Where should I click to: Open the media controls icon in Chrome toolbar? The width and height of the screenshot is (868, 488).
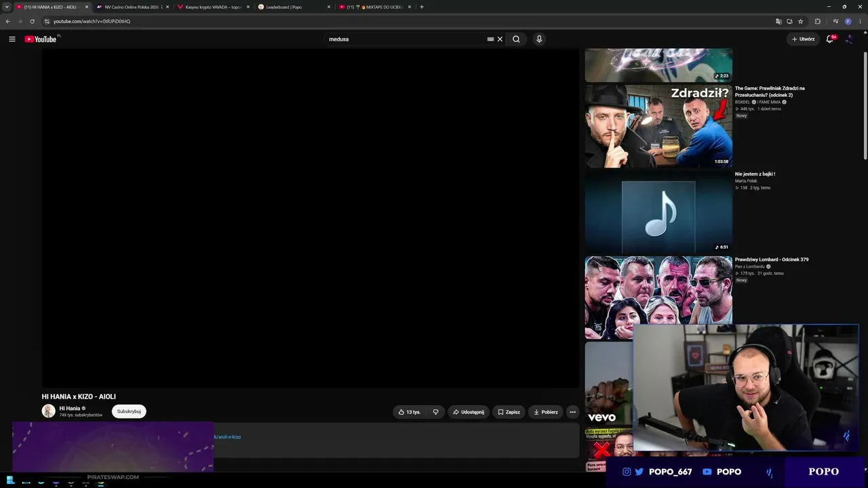coord(835,21)
